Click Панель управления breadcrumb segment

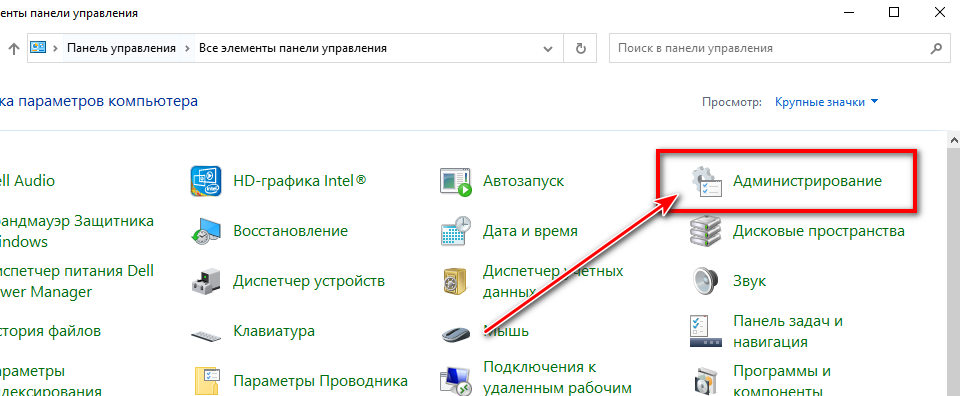121,48
